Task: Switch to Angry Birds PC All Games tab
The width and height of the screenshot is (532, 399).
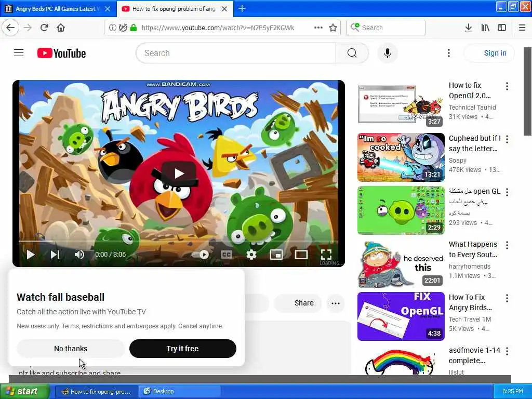Action: (58, 9)
